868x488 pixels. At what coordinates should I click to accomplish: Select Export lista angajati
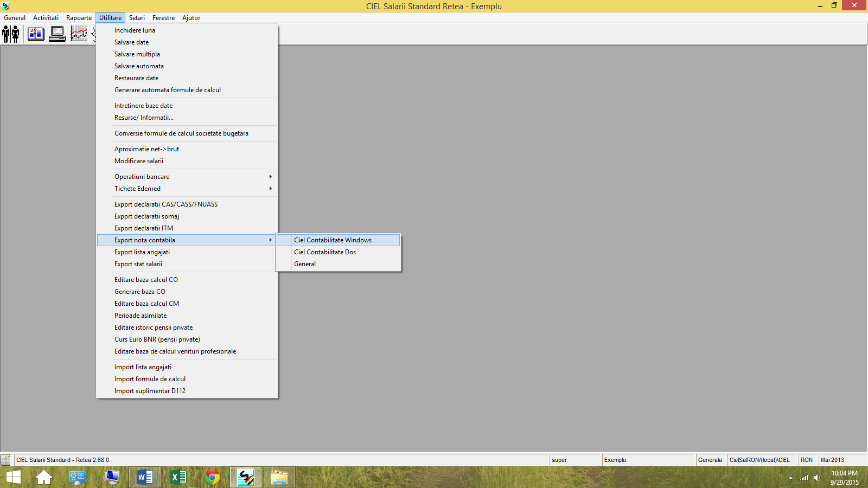point(187,252)
